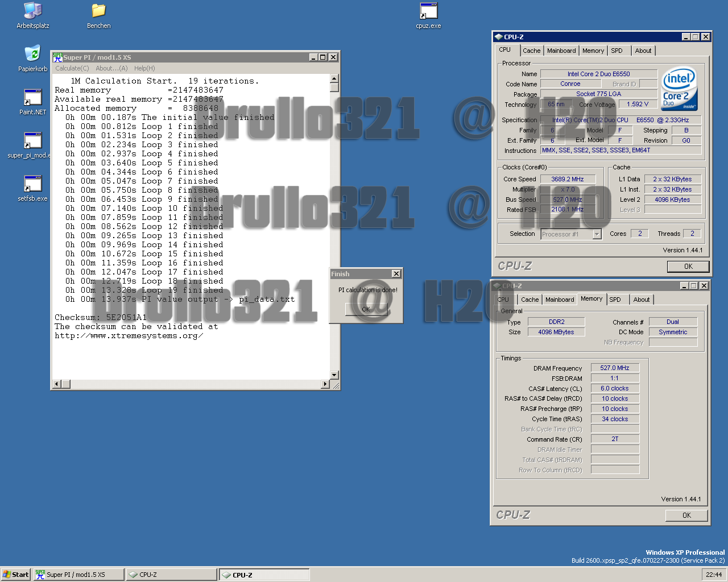The width and height of the screenshot is (728, 582).
Task: Click the CAS# Latency value 6.0 clocks
Action: pyautogui.click(x=615, y=388)
